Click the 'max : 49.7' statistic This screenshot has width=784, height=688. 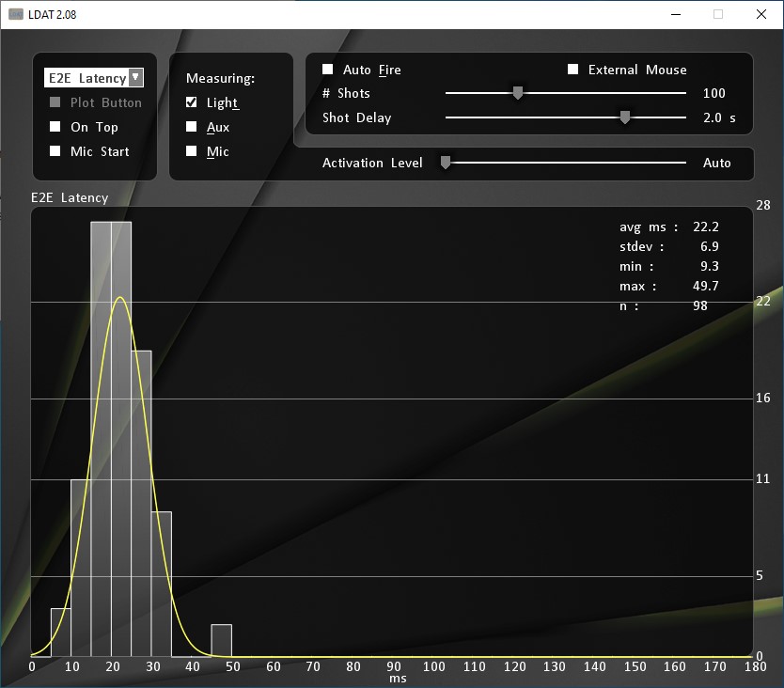pos(669,286)
